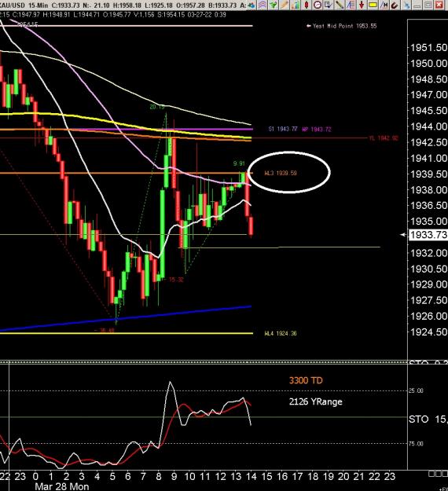The image size is (448, 491).
Task: Click the 75.00 stochastic level label
Action: (x=416, y=444)
